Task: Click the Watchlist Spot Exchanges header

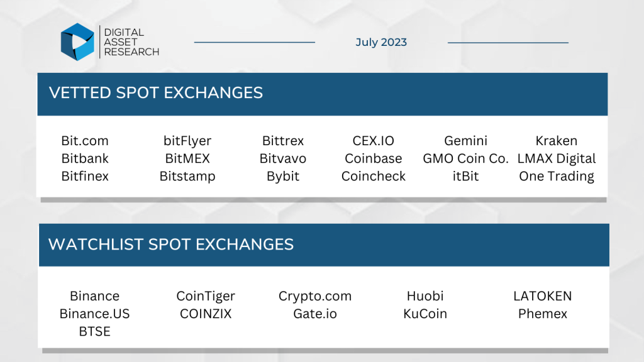Action: pyautogui.click(x=171, y=244)
